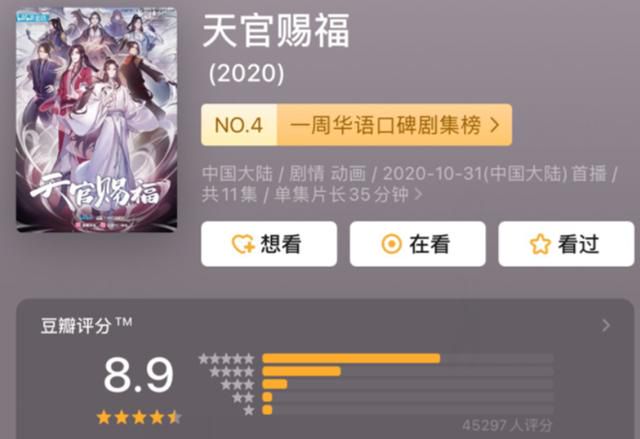Tap the one-star row icon

[249, 410]
